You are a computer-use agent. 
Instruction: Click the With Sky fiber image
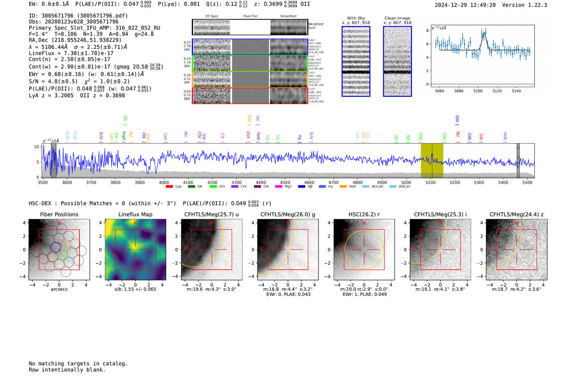coord(356,61)
